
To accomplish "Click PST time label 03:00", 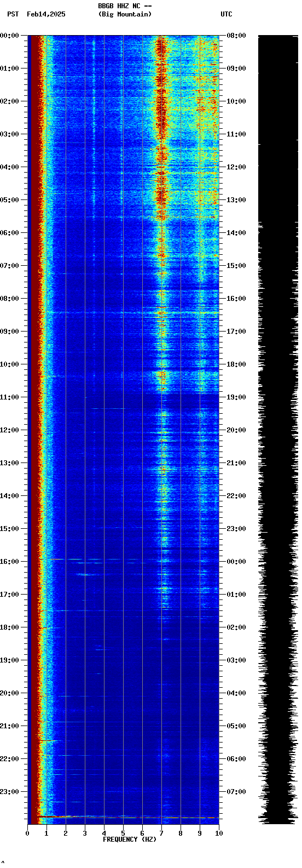I will click(x=10, y=134).
